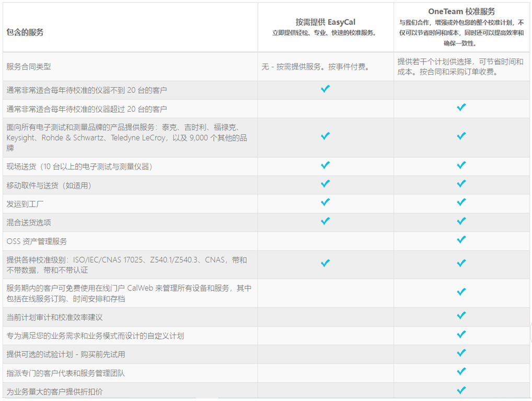Click OneTeam checkmark in 混合送货选项 row

tap(461, 221)
